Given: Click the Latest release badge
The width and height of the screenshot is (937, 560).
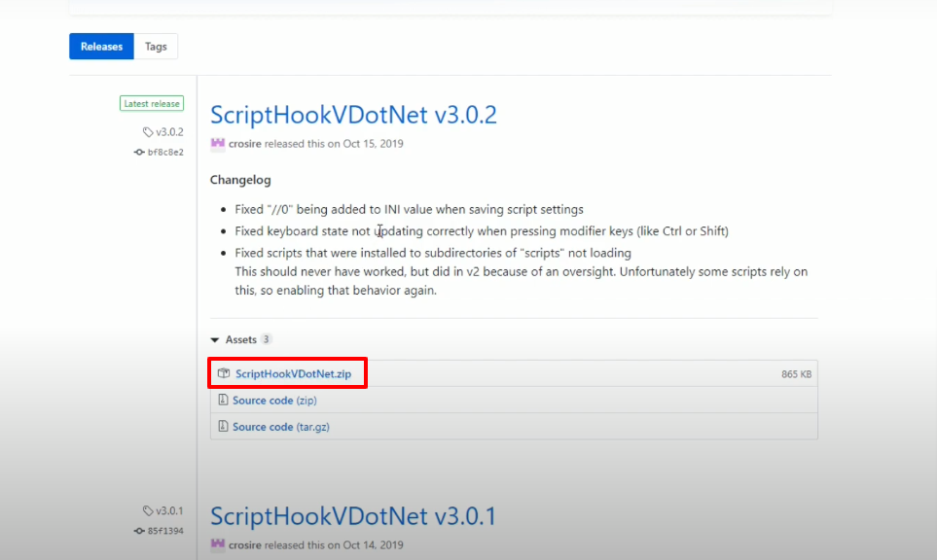Looking at the screenshot, I should pos(152,104).
